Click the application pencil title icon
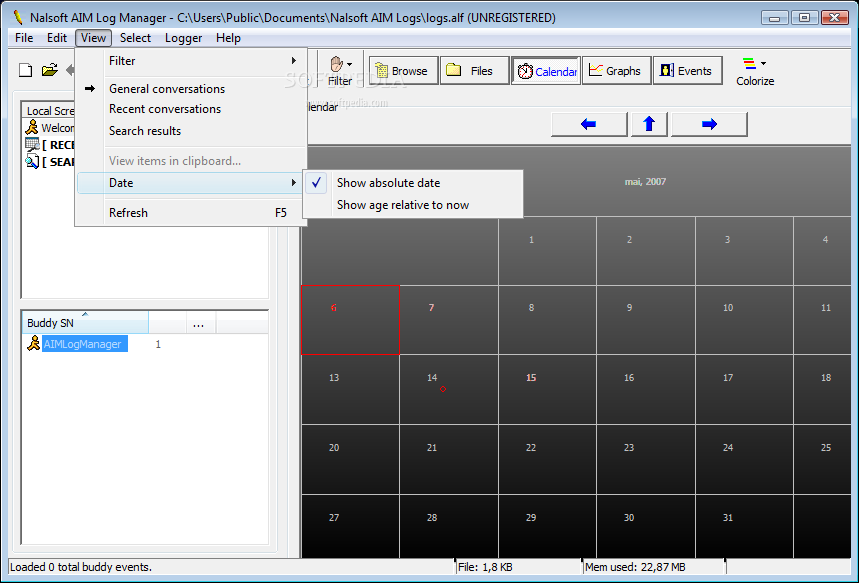 (19, 17)
